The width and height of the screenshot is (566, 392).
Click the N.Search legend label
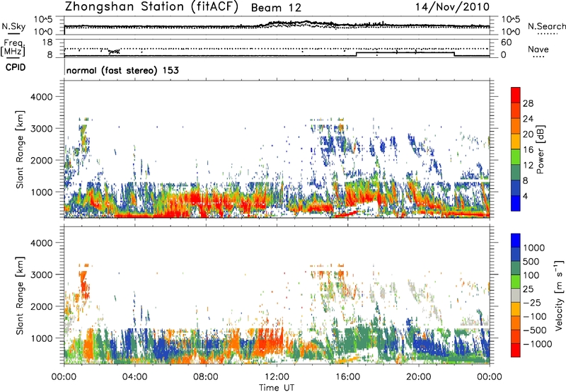[546, 26]
